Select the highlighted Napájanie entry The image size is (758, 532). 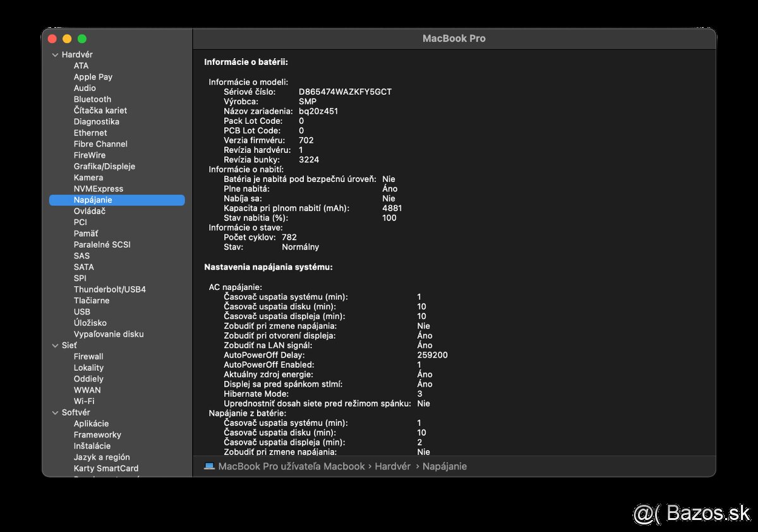[x=117, y=200]
